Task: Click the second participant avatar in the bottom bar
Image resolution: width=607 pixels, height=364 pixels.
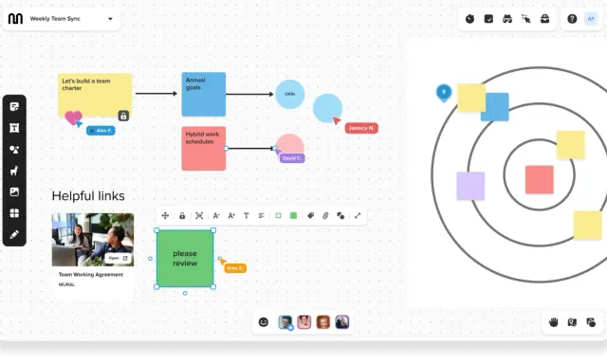Action: click(x=303, y=322)
